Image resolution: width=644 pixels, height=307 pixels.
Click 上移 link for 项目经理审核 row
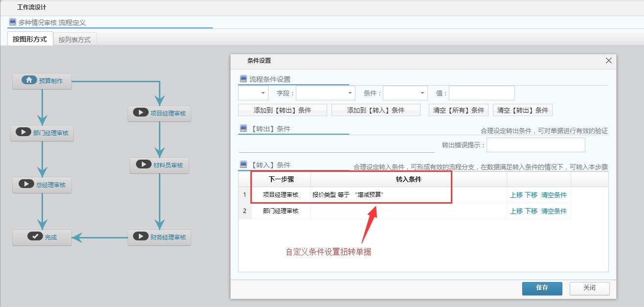516,195
